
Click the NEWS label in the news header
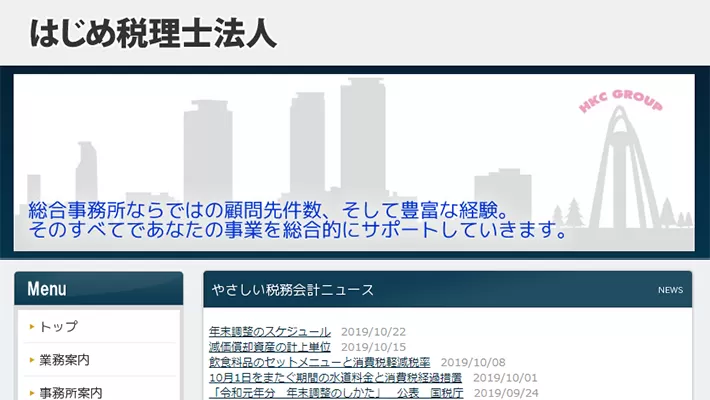point(670,290)
